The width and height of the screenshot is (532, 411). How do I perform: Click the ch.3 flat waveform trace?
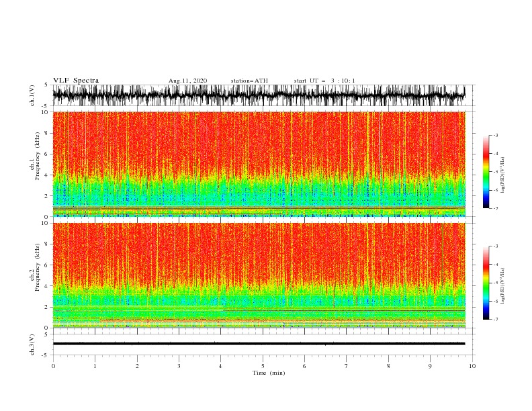click(x=259, y=344)
